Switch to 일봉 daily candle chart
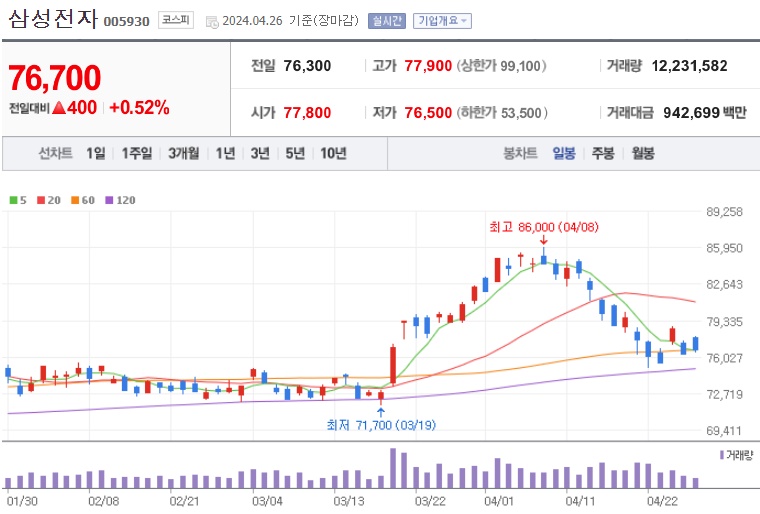This screenshot has height=514, width=760. (x=564, y=154)
